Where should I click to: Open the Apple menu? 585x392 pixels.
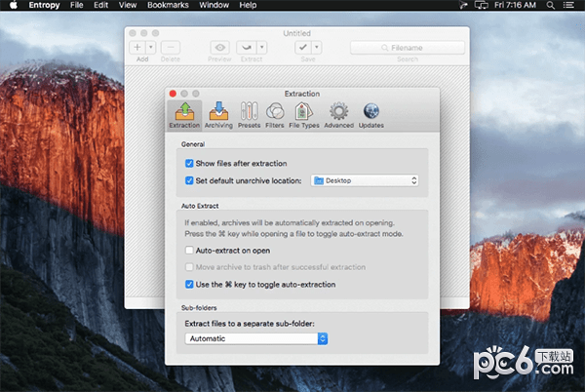(x=13, y=5)
